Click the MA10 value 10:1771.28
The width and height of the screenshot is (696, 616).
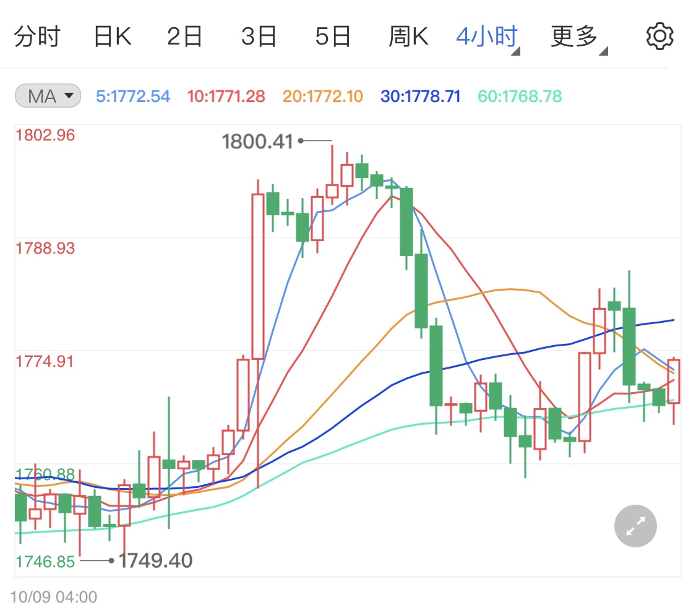[226, 96]
